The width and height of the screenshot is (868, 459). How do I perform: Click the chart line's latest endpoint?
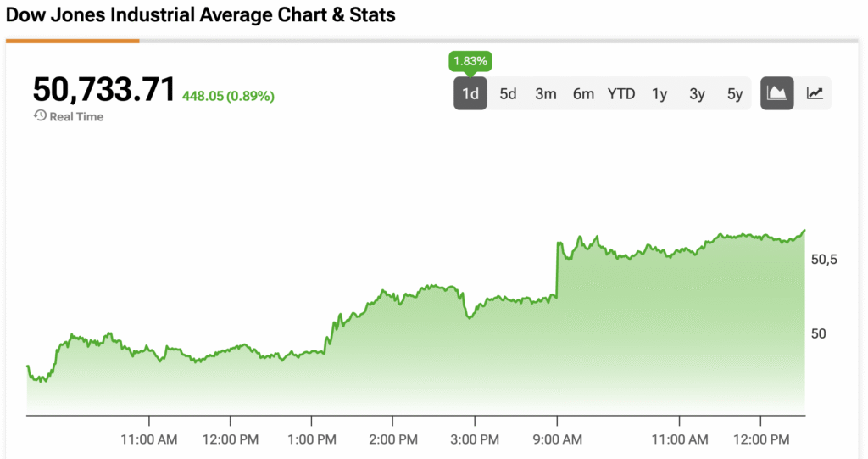tap(804, 231)
